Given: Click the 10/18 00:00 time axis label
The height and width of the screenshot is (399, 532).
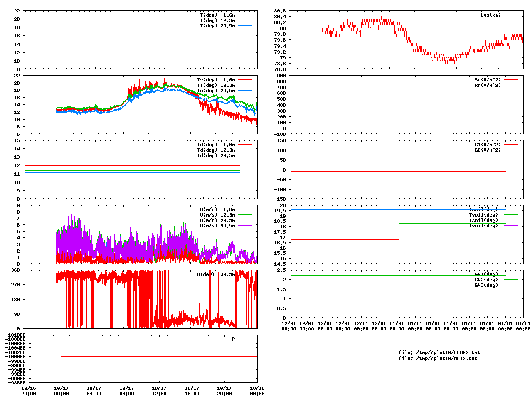Looking at the screenshot, I should (257, 391).
